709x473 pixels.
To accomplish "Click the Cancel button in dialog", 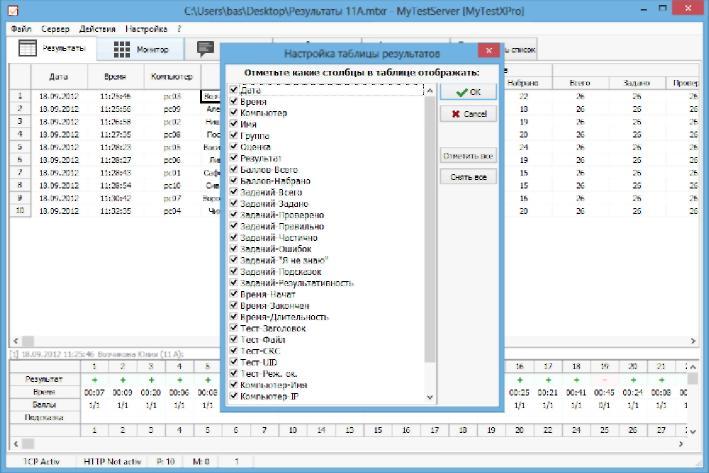I will 468,114.
